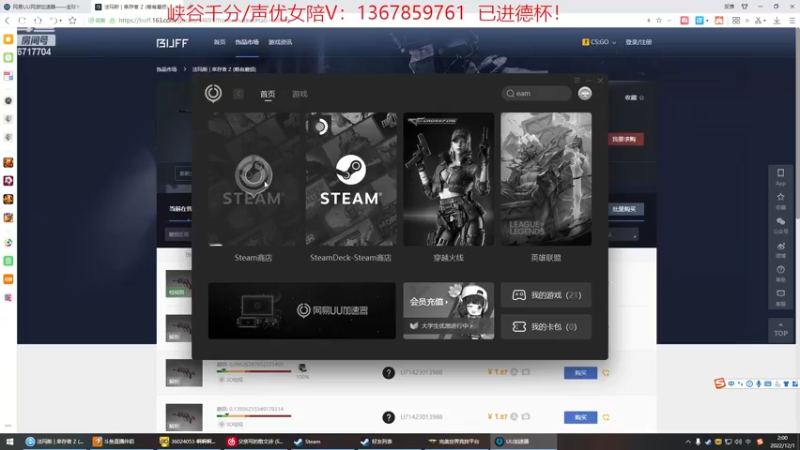
Task: Go back using the UU window's arrow button
Action: (238, 94)
